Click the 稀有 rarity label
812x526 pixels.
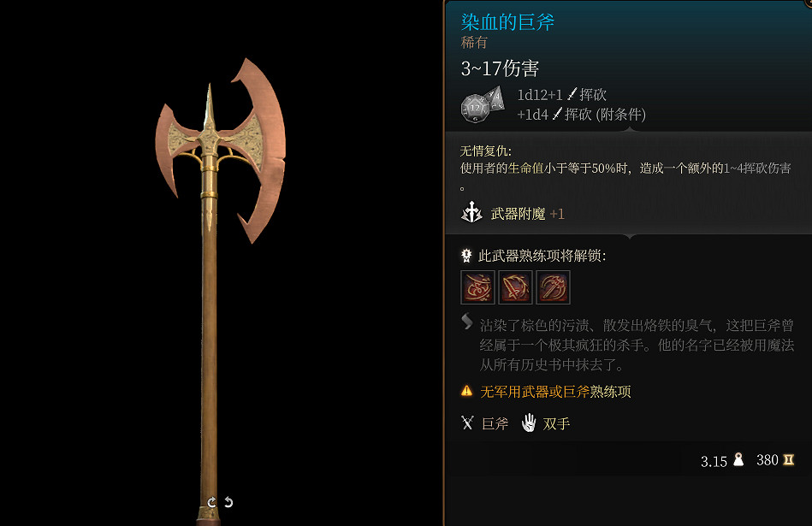pyautogui.click(x=474, y=43)
